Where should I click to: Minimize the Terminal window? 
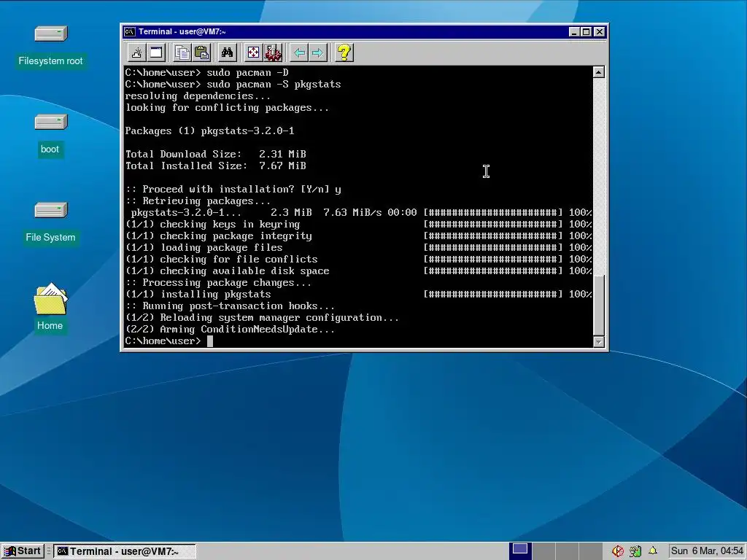pos(574,31)
